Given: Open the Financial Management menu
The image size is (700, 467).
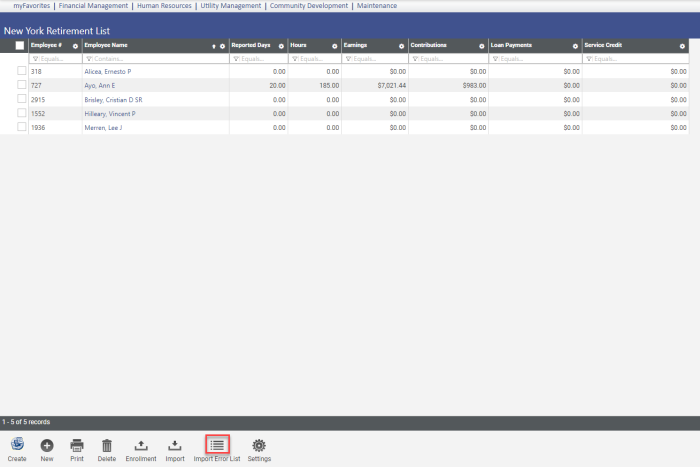Looking at the screenshot, I should click(94, 6).
